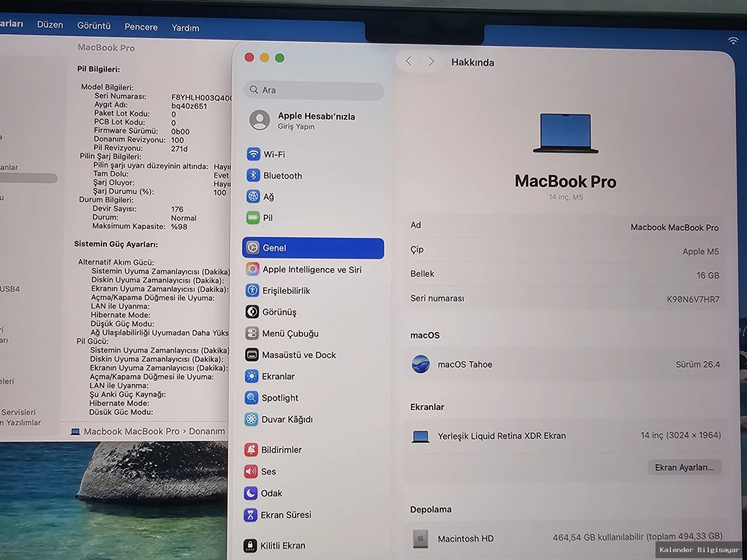The height and width of the screenshot is (560, 747).
Task: Click the MacBook Pro laptop image
Action: [x=565, y=133]
